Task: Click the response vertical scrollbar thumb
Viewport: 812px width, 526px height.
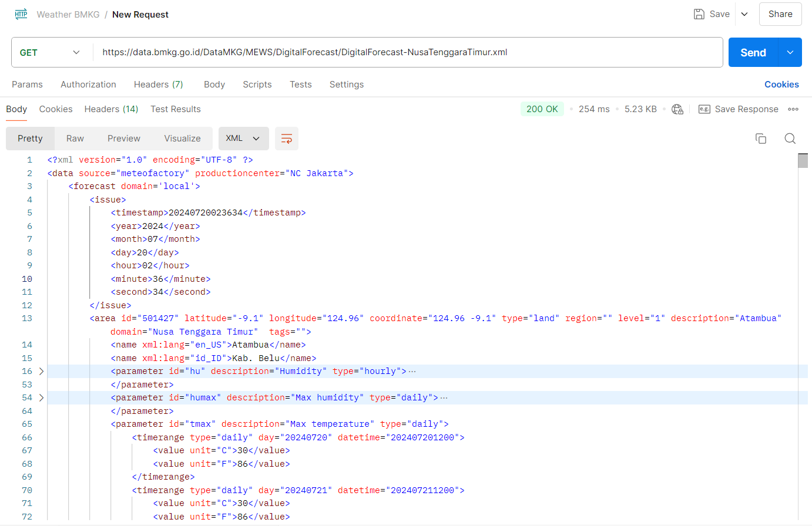Action: pos(803,160)
